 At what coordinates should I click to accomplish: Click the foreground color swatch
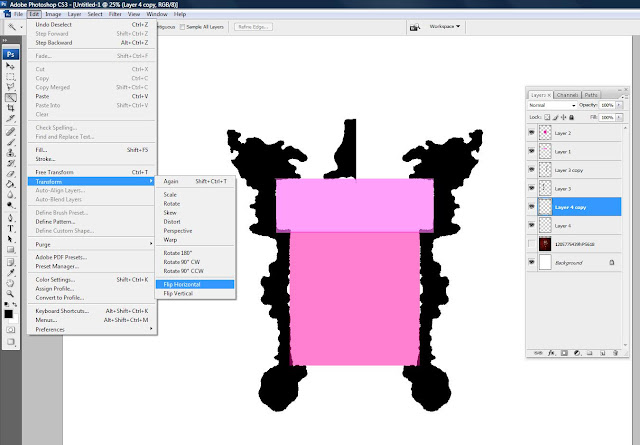coord(8,314)
